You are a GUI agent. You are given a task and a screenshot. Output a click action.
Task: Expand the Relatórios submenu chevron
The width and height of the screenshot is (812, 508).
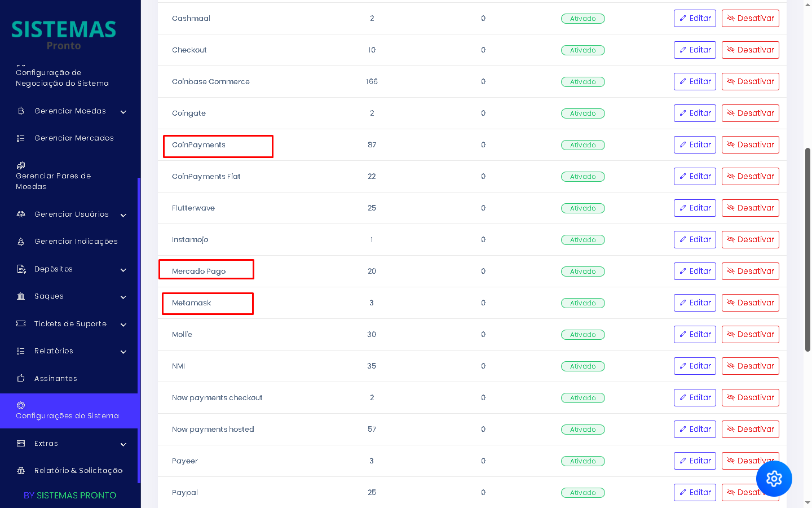click(123, 352)
